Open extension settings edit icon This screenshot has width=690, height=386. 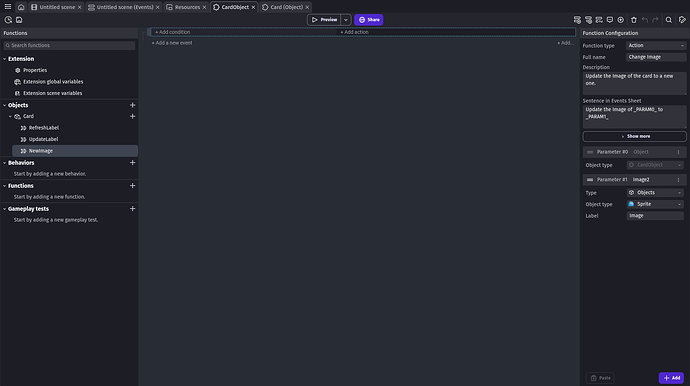pyautogui.click(x=682, y=20)
